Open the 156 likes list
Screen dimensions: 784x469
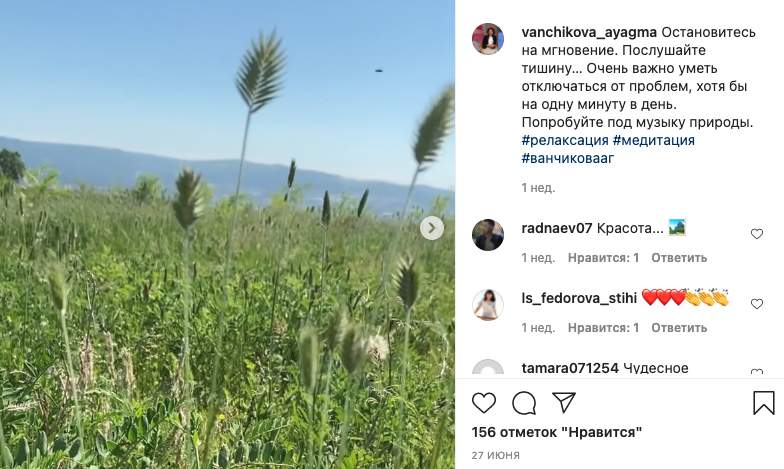pyautogui.click(x=556, y=432)
